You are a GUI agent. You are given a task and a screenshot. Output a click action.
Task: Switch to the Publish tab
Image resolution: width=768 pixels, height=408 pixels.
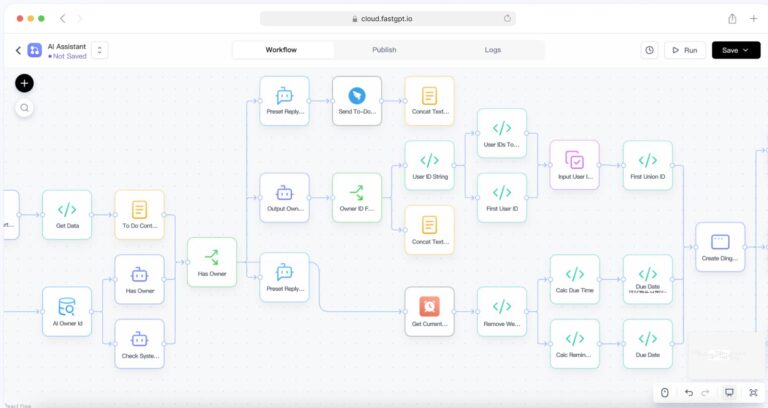tap(384, 50)
